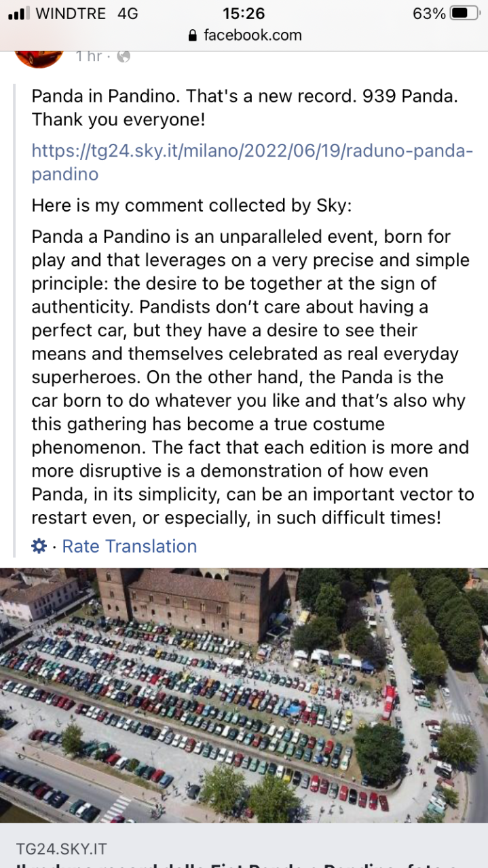Tap the globe public-audience icon
488x868 pixels.
(124, 56)
